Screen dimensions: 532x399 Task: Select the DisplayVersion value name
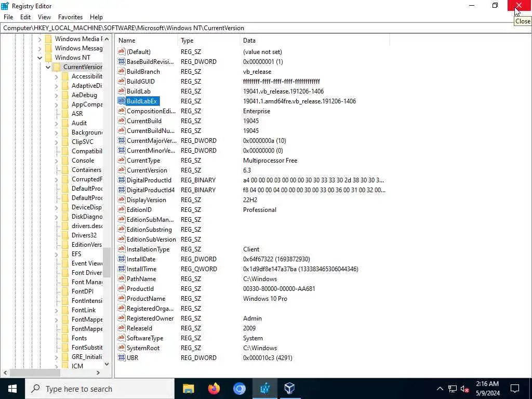(146, 200)
